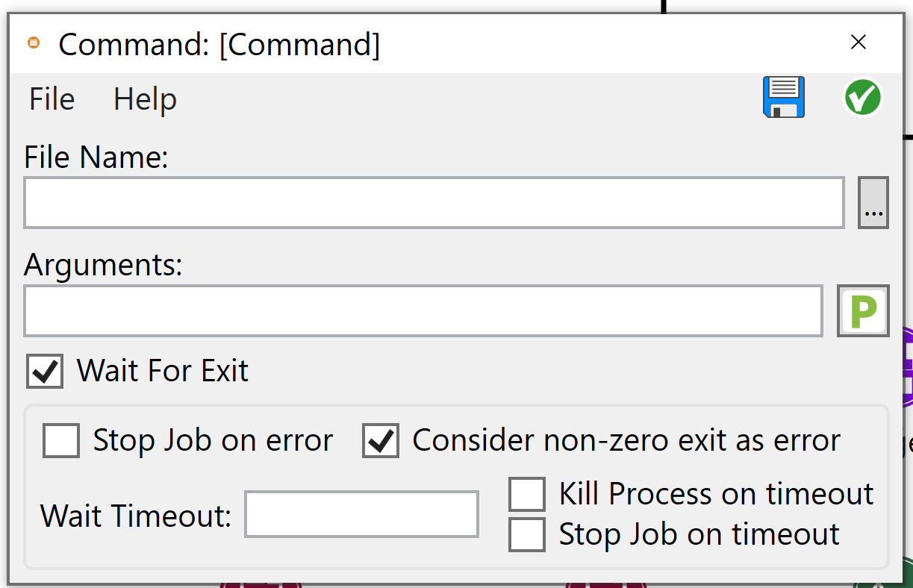Click the browse (...) button for File Name
Screen dimensions: 913x588
pyautogui.click(x=873, y=202)
